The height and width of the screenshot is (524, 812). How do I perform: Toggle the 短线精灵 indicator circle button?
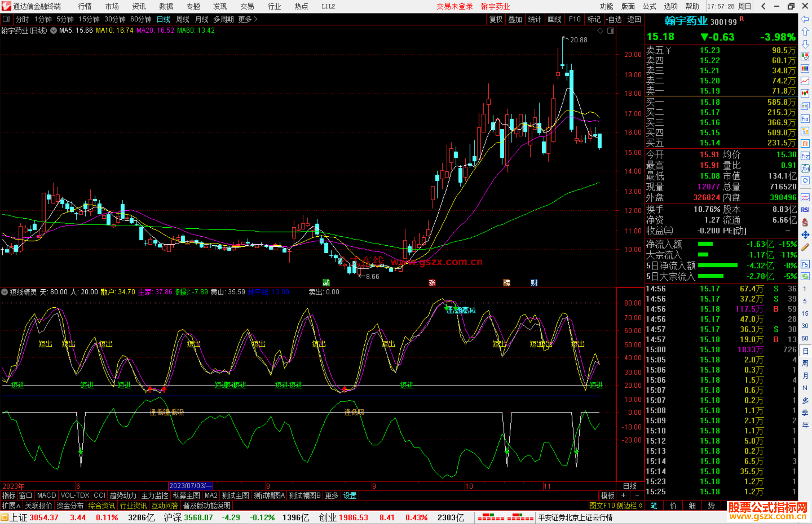5,292
